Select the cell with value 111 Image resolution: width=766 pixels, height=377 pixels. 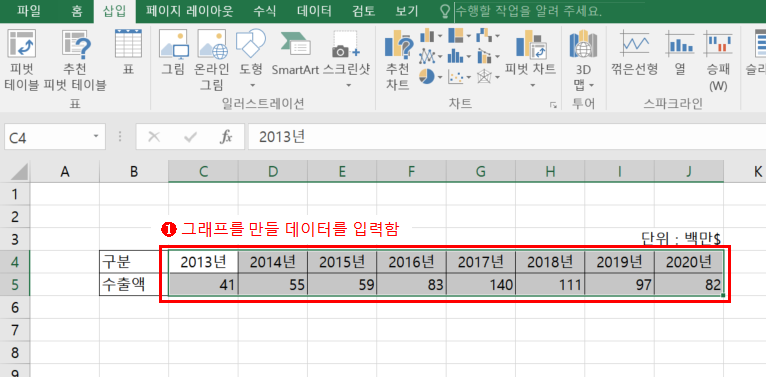click(x=550, y=284)
